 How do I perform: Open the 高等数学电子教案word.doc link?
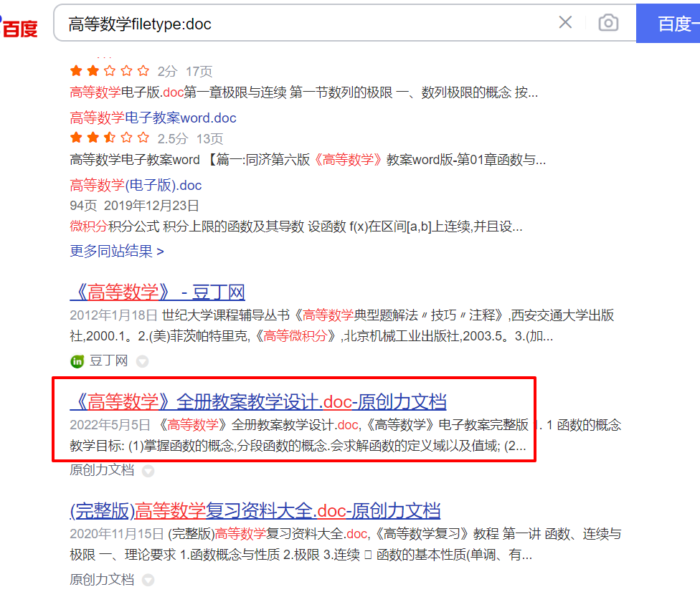153,118
